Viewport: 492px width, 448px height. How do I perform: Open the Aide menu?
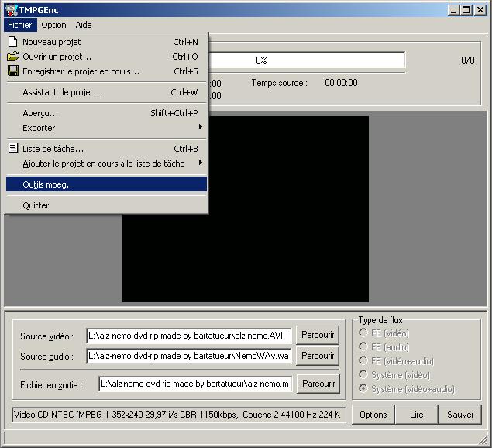pyautogui.click(x=83, y=25)
